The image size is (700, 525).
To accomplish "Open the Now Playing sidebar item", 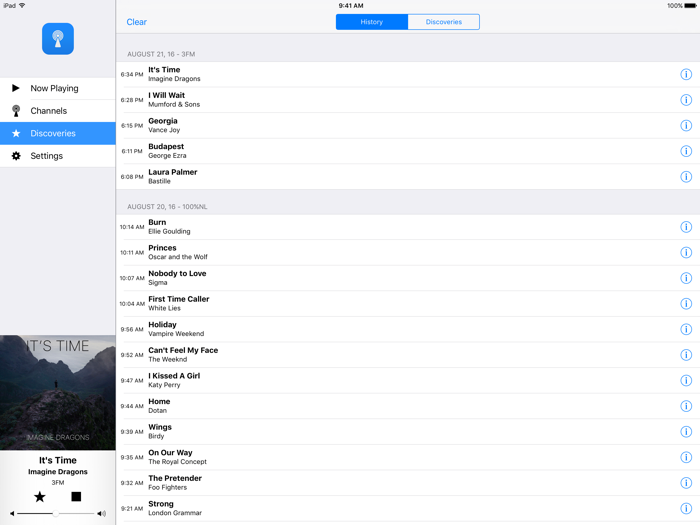I will (x=58, y=88).
